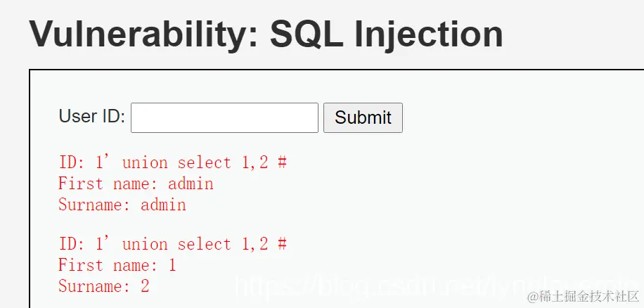Viewport: 644px width, 308px height.
Task: Click "SQL Injection" in the page heading
Action: pos(386,33)
